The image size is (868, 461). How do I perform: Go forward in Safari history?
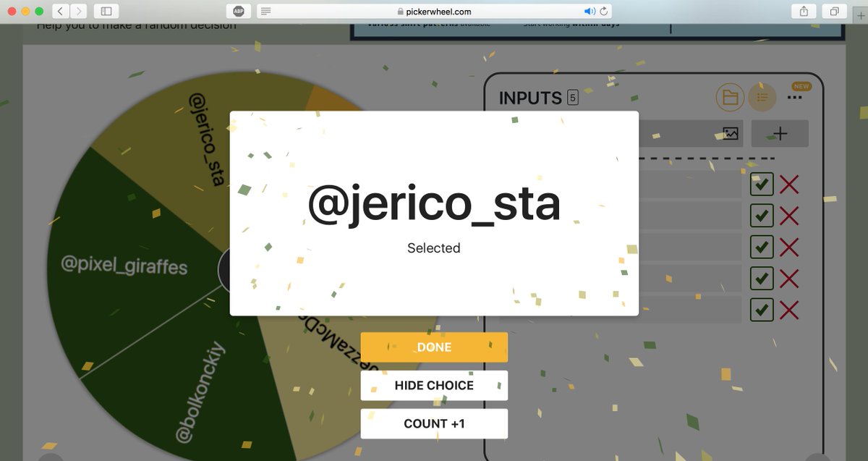78,11
